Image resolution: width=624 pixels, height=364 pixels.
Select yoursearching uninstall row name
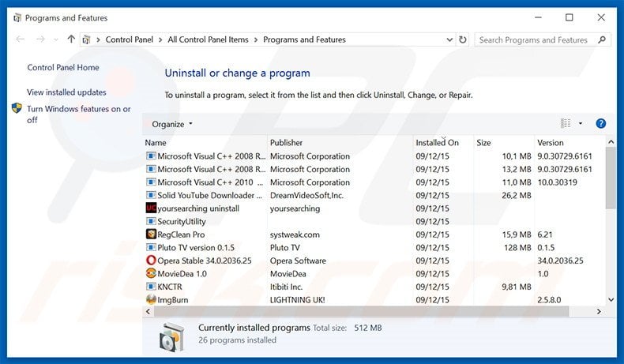point(198,208)
